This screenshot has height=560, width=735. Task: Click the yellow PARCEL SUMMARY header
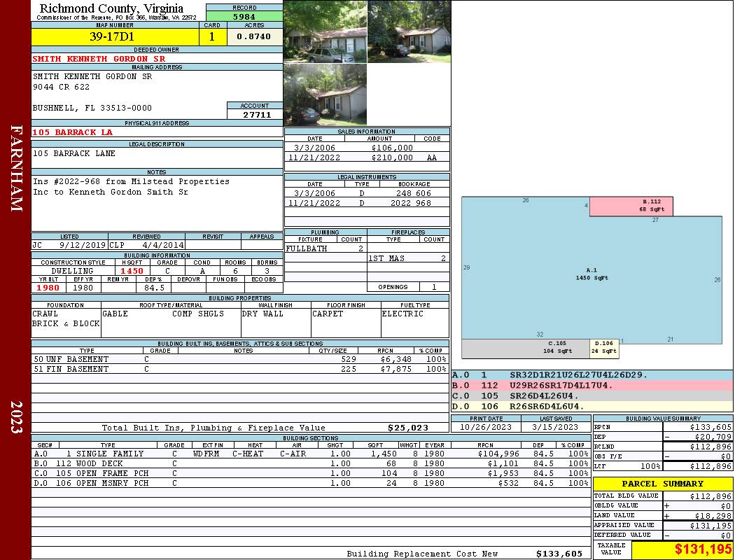point(662,484)
